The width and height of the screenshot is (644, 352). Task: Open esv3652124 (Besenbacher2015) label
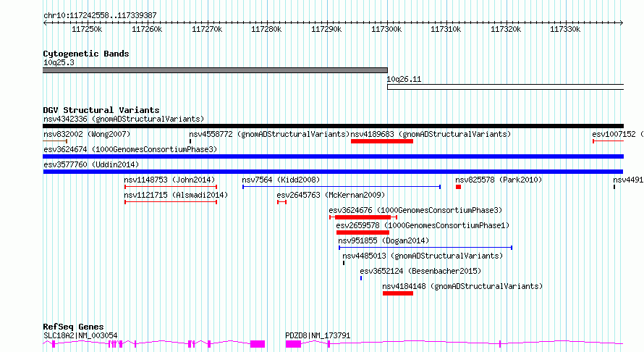(420, 271)
